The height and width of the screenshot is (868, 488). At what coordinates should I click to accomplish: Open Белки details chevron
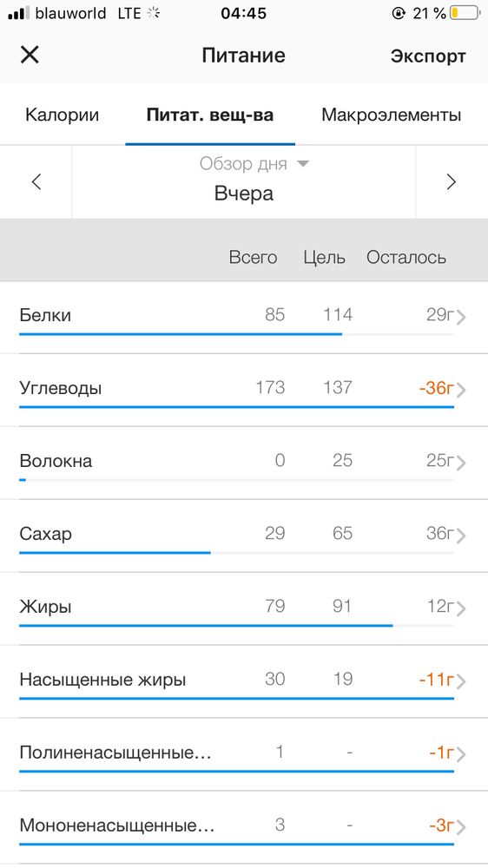[461, 317]
